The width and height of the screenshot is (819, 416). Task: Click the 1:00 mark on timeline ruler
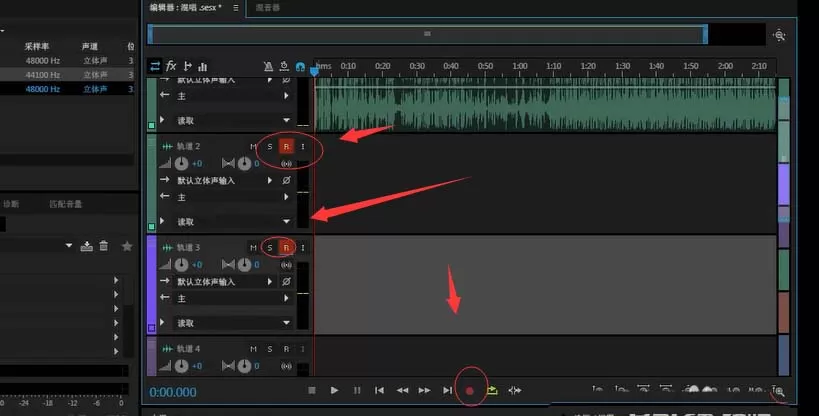[x=520, y=66]
